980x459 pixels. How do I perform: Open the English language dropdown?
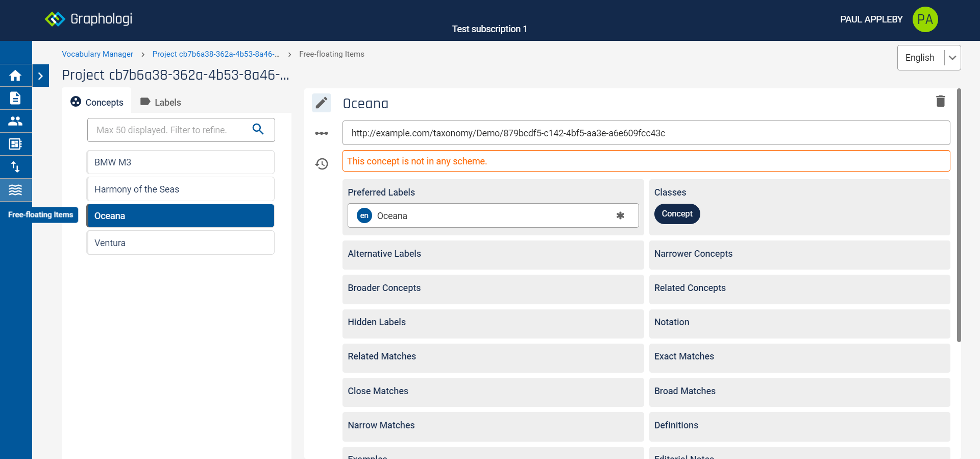(x=928, y=58)
